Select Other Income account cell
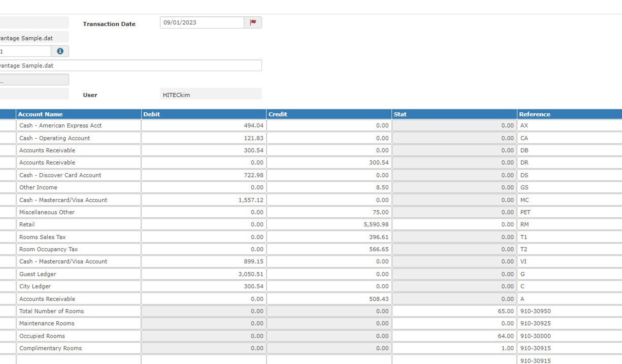Viewport: 622px width, 364px height. click(79, 187)
